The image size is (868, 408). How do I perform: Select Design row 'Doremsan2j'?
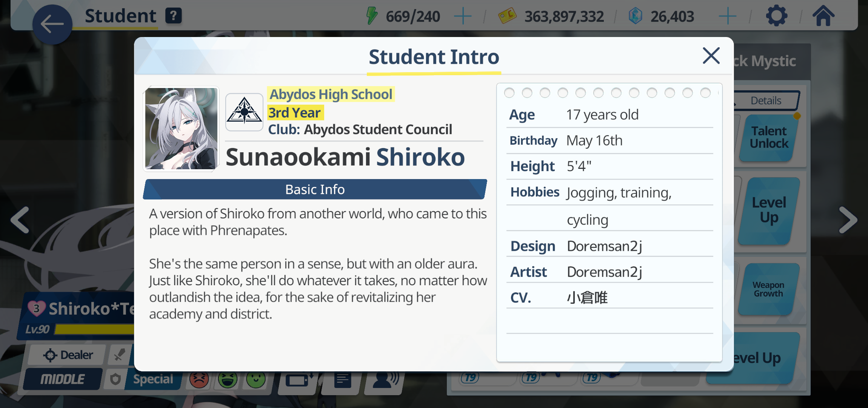[x=604, y=246]
